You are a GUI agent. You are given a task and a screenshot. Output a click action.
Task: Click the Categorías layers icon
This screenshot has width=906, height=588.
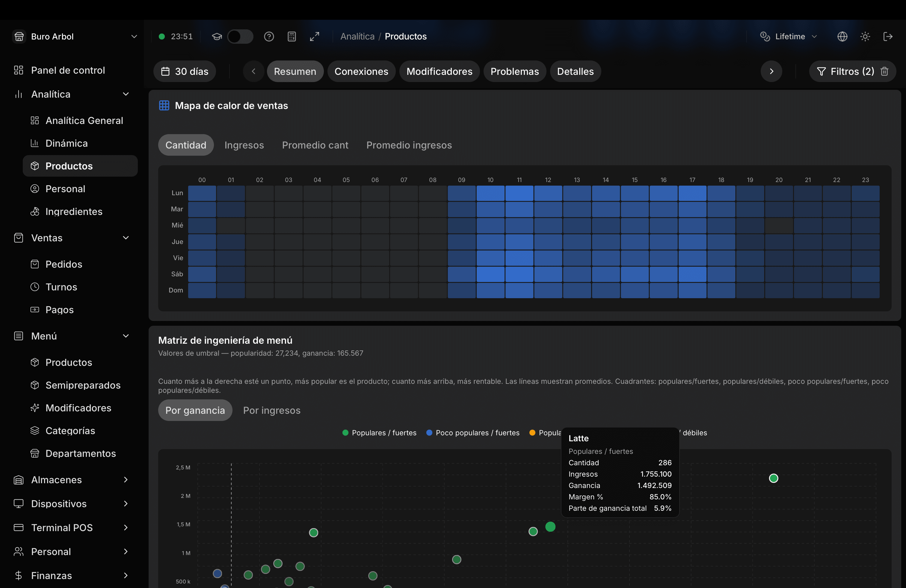click(35, 431)
